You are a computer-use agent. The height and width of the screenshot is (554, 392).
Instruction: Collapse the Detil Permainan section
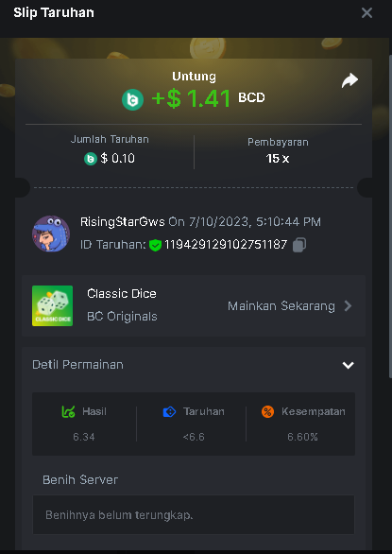coord(349,365)
